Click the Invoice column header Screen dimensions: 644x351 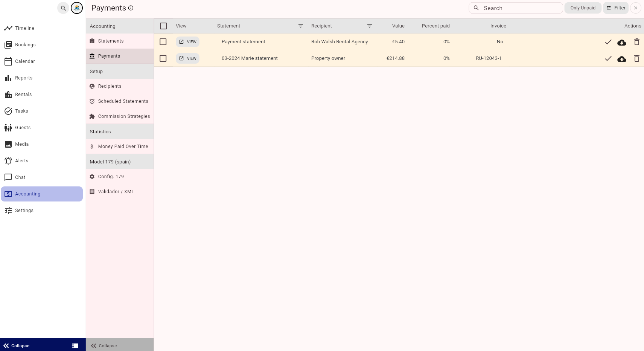click(498, 26)
